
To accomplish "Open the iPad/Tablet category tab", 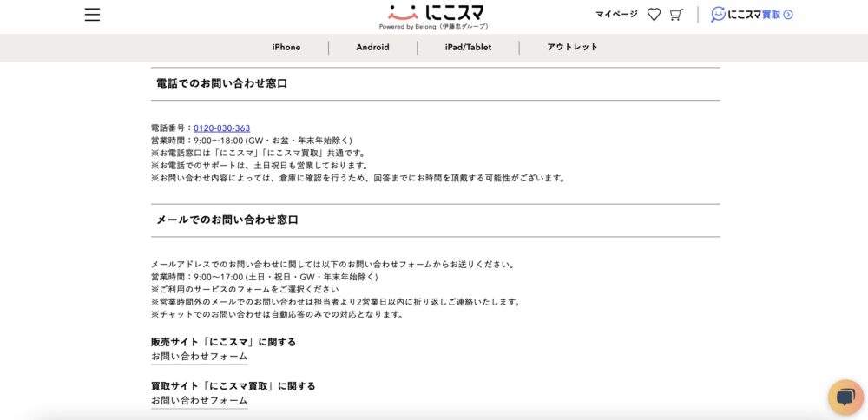I will pyautogui.click(x=468, y=48).
